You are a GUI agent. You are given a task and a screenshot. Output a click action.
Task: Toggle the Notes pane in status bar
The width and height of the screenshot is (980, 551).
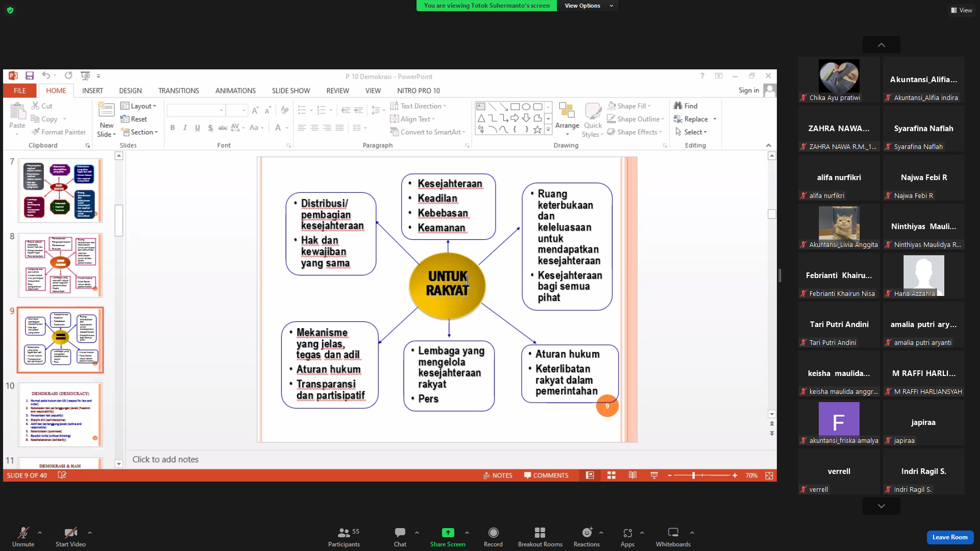point(498,475)
